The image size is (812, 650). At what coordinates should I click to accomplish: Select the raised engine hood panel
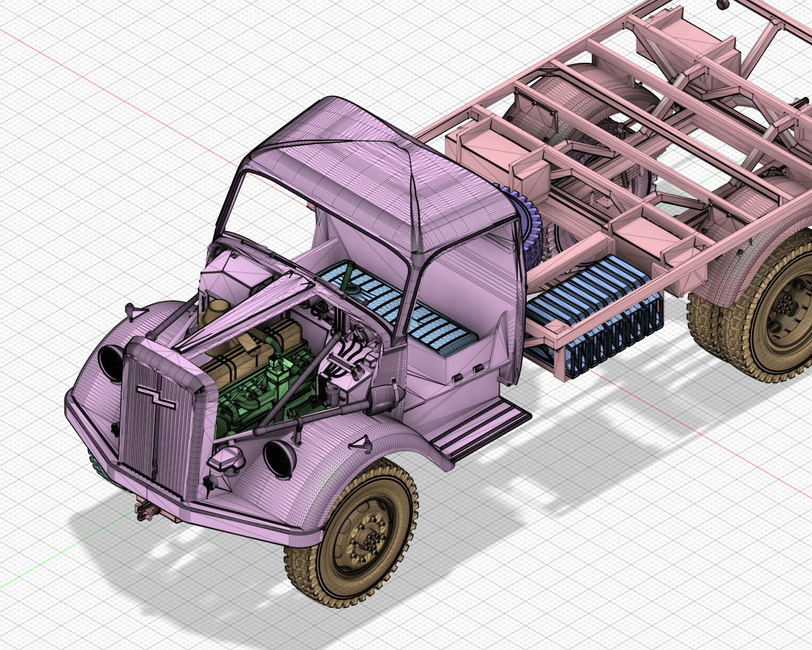coord(273,298)
